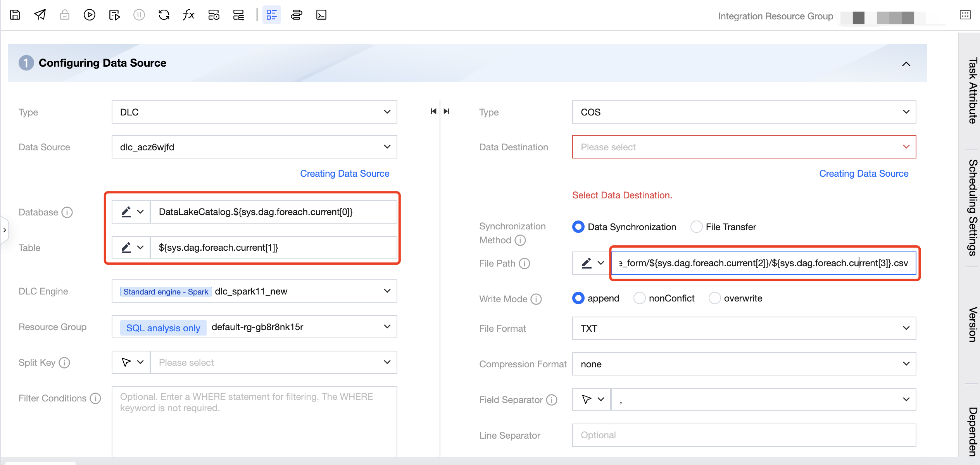Click the terminal console icon

[x=321, y=15]
